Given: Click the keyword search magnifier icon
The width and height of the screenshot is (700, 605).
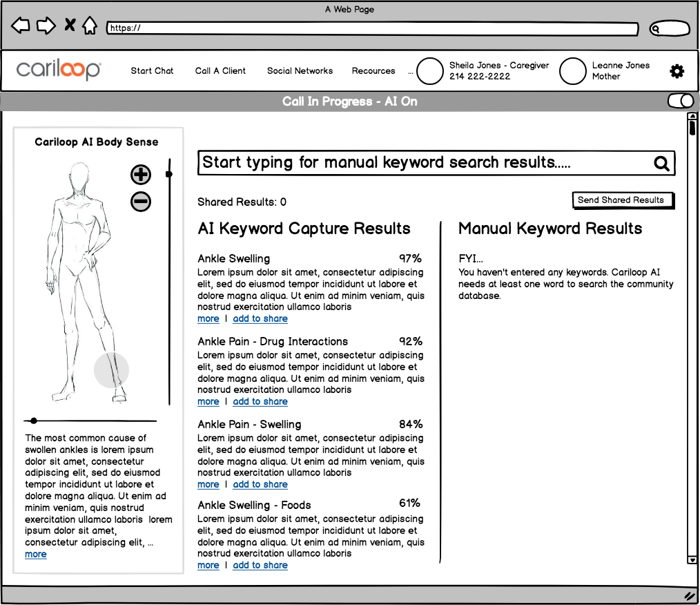Looking at the screenshot, I should pyautogui.click(x=661, y=164).
